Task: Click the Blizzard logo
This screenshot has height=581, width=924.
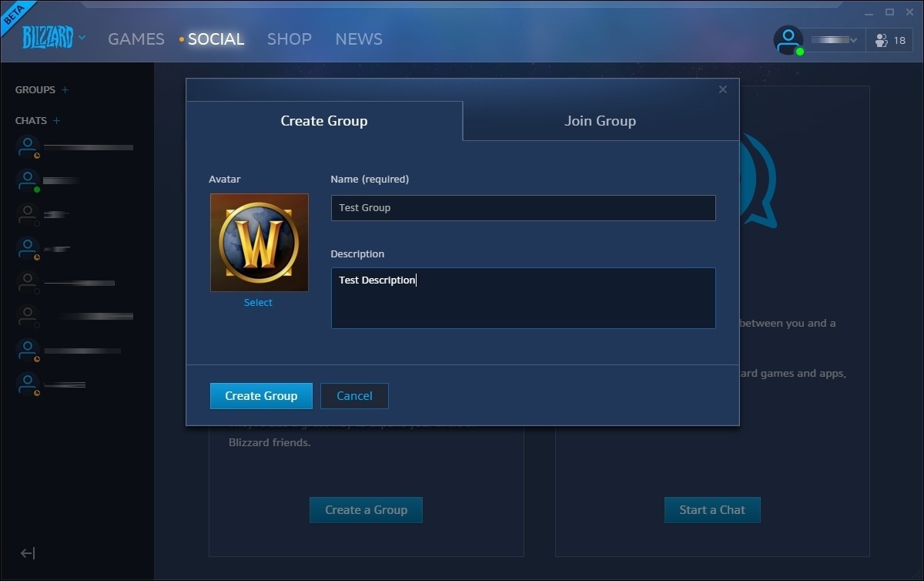Action: (47, 37)
